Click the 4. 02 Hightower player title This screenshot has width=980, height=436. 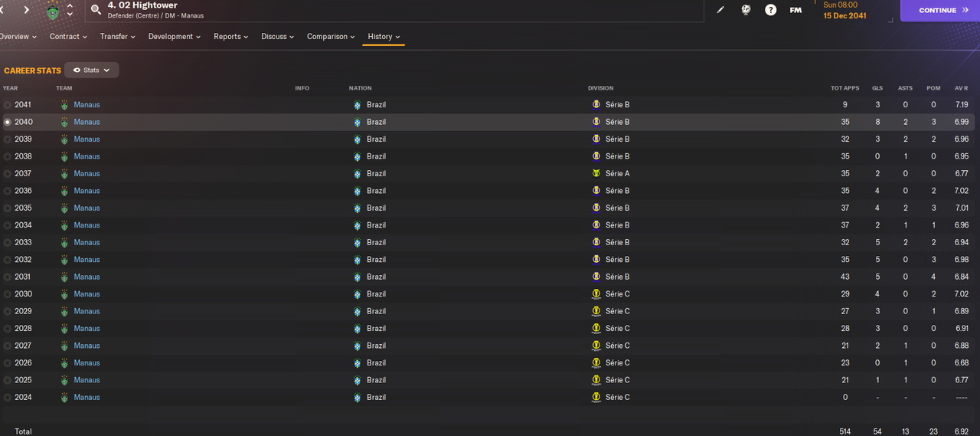142,5
